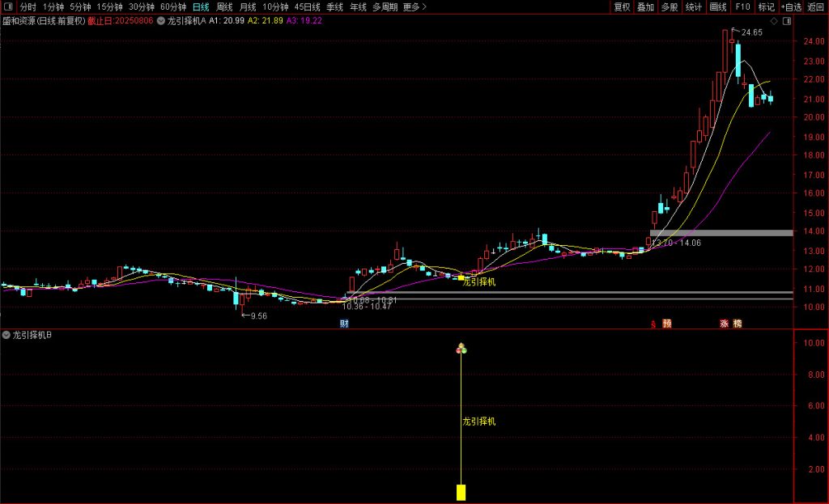Image resolution: width=829 pixels, height=504 pixels.
Task: Open the 更多 periods expander
Action: tap(414, 6)
